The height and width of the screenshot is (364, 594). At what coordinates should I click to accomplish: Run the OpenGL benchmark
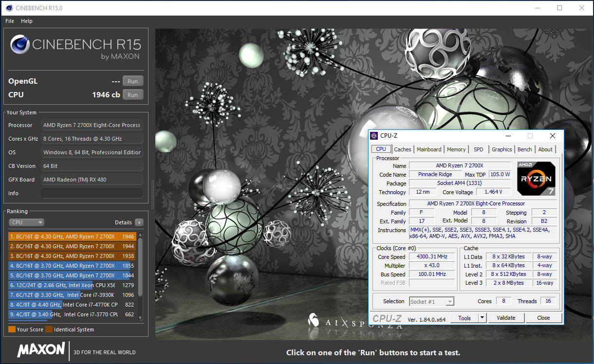(x=133, y=81)
